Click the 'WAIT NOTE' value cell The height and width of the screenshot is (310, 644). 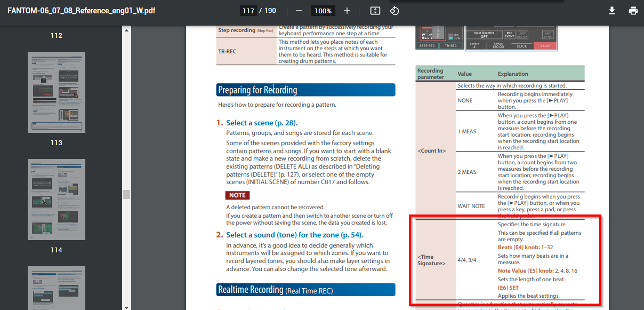point(476,205)
